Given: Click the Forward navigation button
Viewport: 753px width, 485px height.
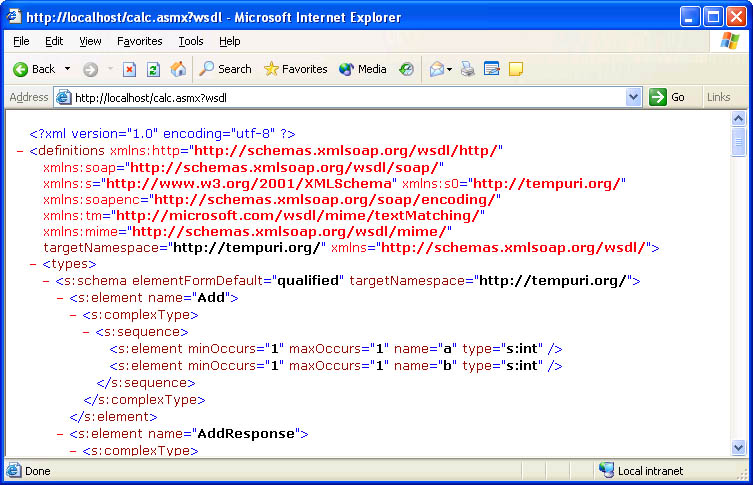Looking at the screenshot, I should (90, 70).
